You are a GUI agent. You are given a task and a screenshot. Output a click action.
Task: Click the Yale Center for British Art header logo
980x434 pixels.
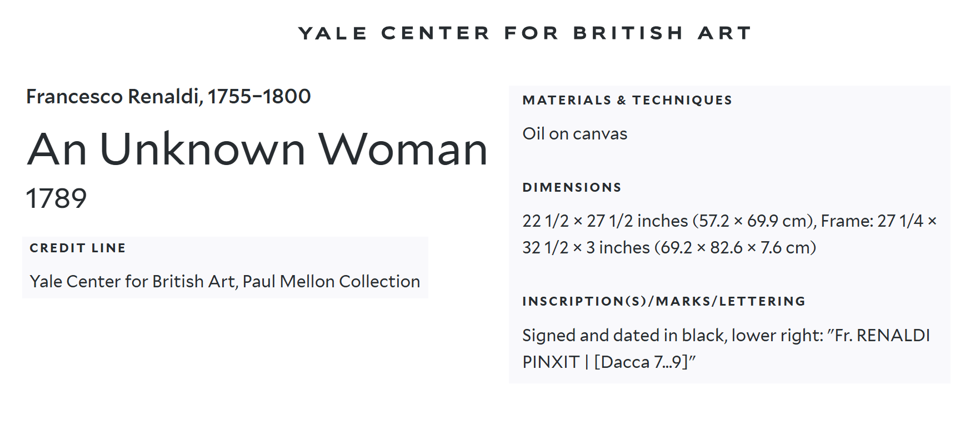pyautogui.click(x=524, y=33)
